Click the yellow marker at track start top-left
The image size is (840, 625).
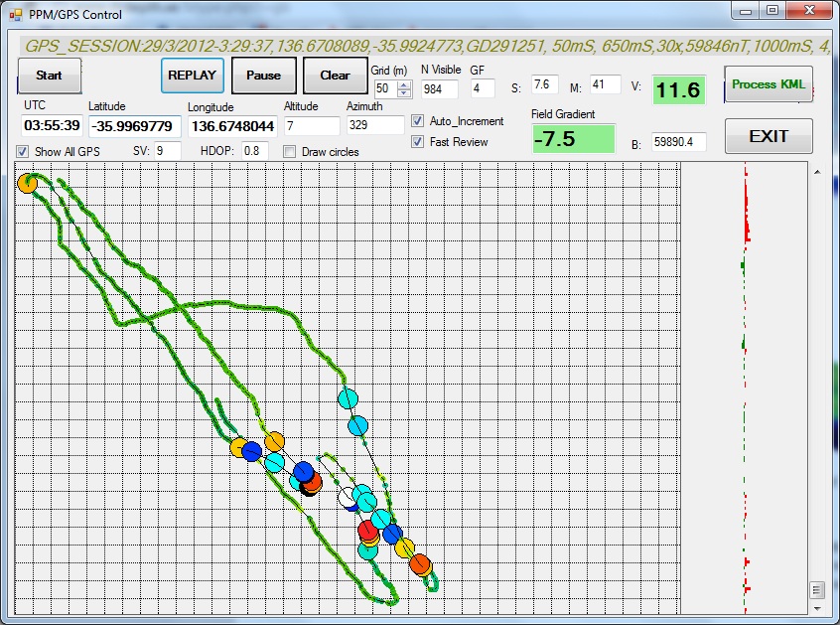[x=28, y=183]
